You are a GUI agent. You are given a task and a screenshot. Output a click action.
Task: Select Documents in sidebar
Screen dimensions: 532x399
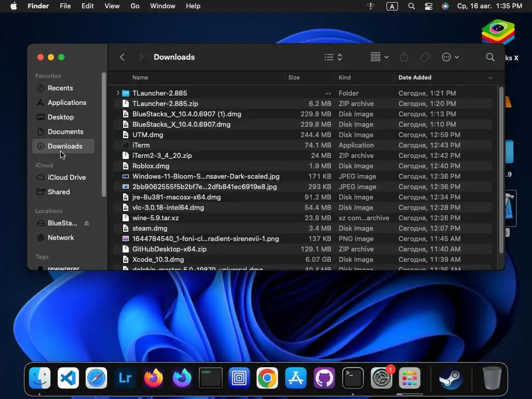pos(63,131)
